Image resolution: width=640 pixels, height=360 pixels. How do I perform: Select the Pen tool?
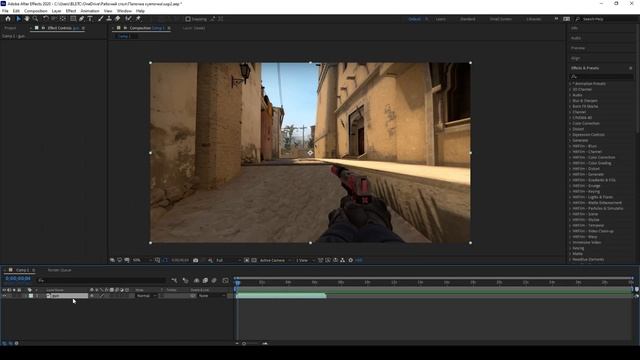pos(82,19)
